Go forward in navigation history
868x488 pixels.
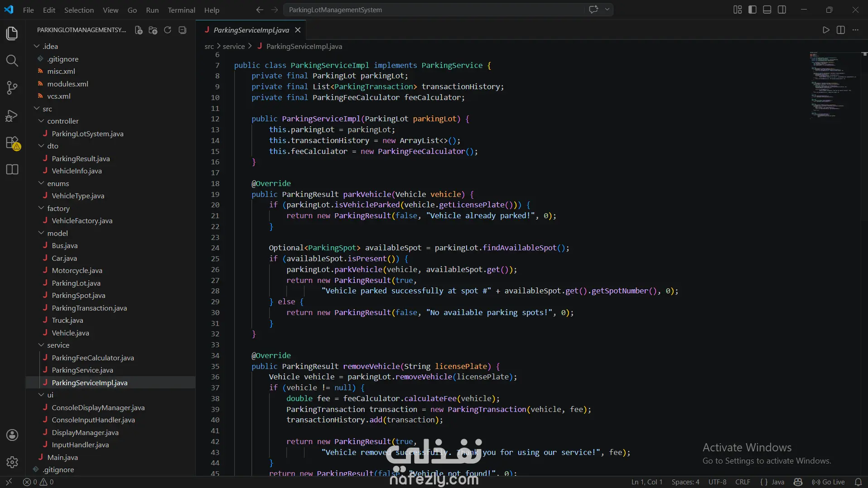(x=274, y=10)
